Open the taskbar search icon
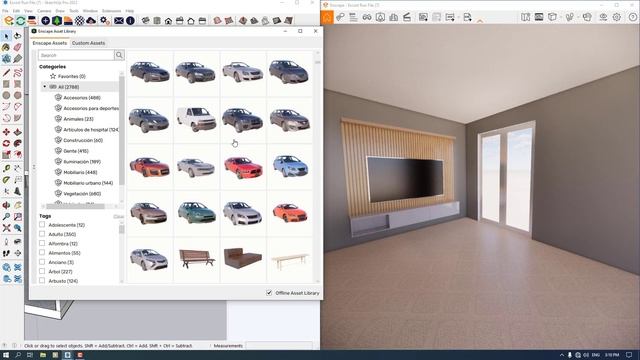 tap(18, 355)
